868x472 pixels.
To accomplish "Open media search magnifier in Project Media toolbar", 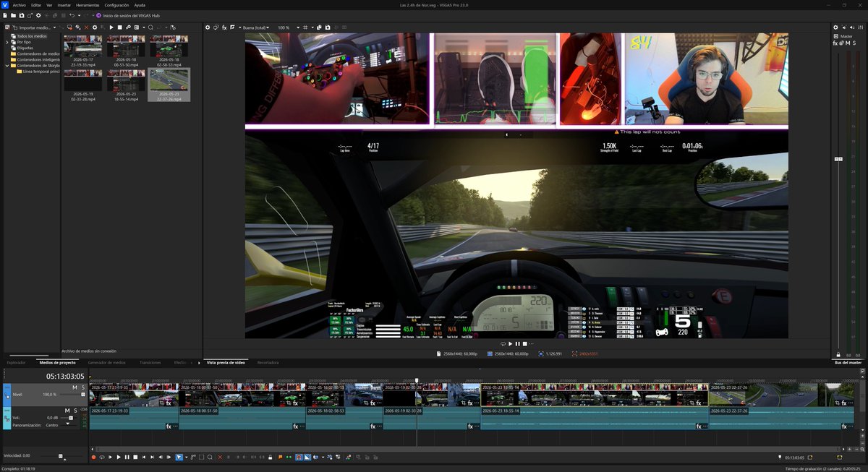I will (150, 27).
